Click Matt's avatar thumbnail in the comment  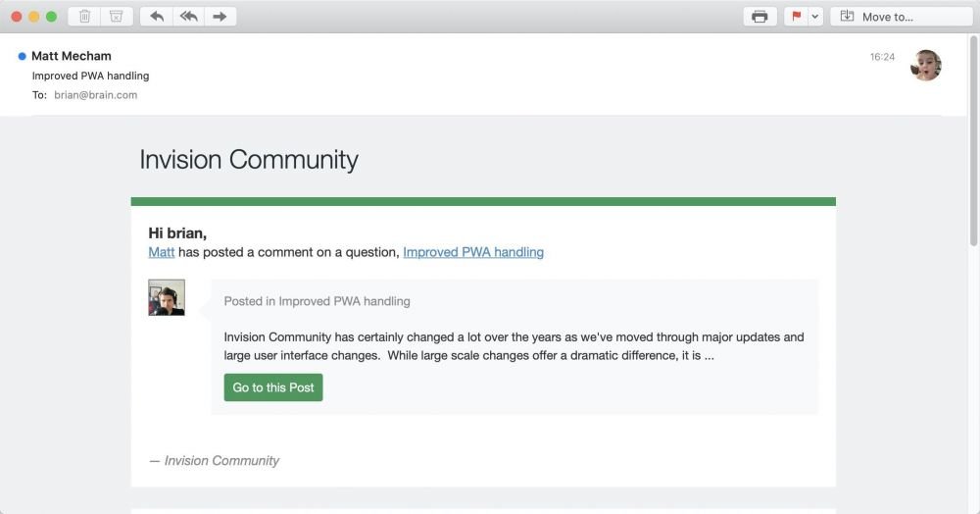pyautogui.click(x=167, y=297)
